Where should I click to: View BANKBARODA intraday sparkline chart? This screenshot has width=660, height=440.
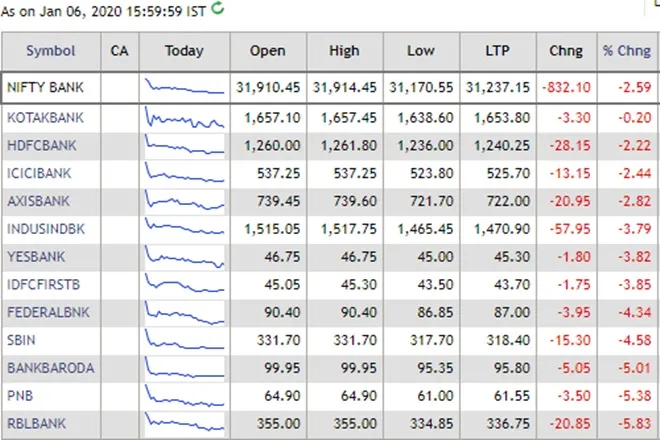pos(184,367)
